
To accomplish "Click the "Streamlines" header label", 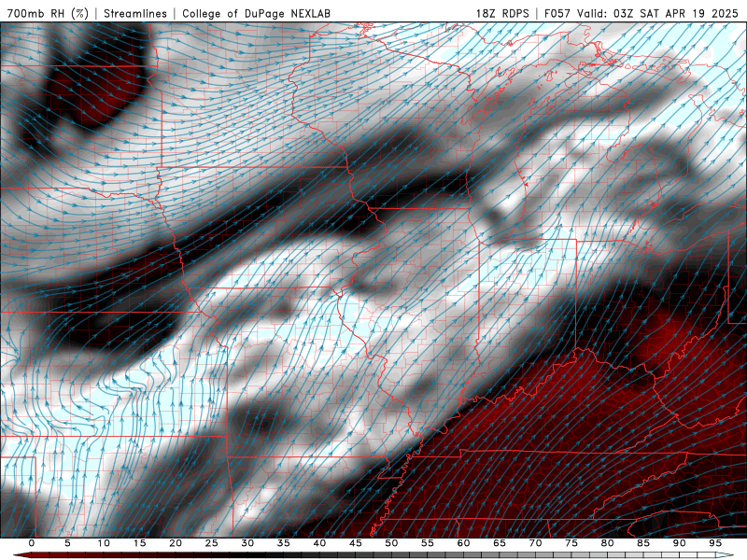I will pos(135,13).
